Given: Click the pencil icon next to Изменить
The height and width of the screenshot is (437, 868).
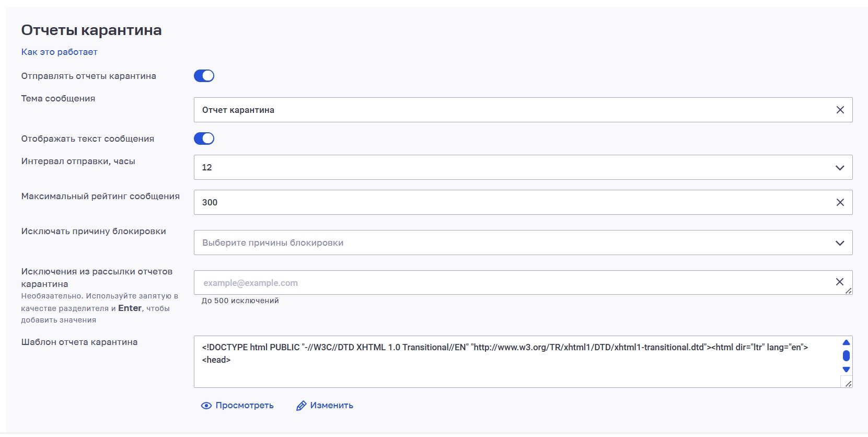Looking at the screenshot, I should [301, 406].
